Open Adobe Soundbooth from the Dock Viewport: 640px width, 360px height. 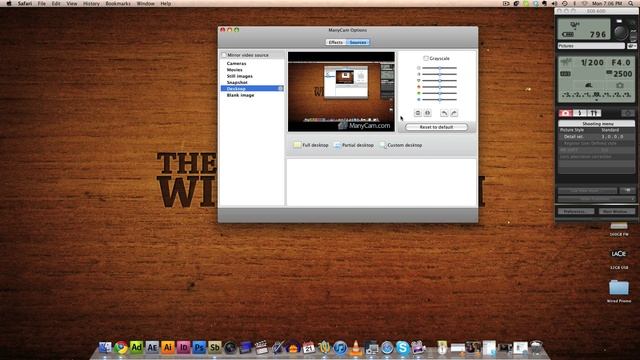click(214, 347)
